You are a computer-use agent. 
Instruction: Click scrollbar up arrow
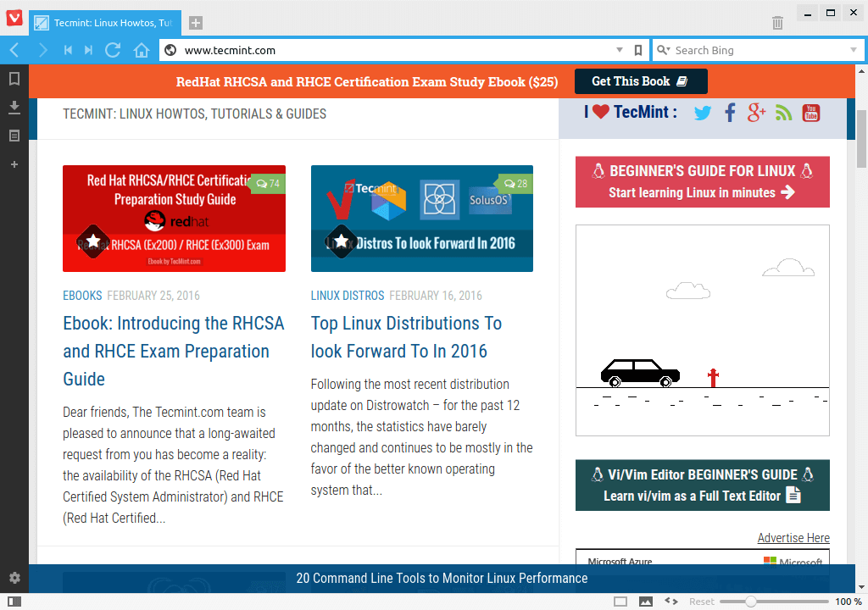click(861, 71)
